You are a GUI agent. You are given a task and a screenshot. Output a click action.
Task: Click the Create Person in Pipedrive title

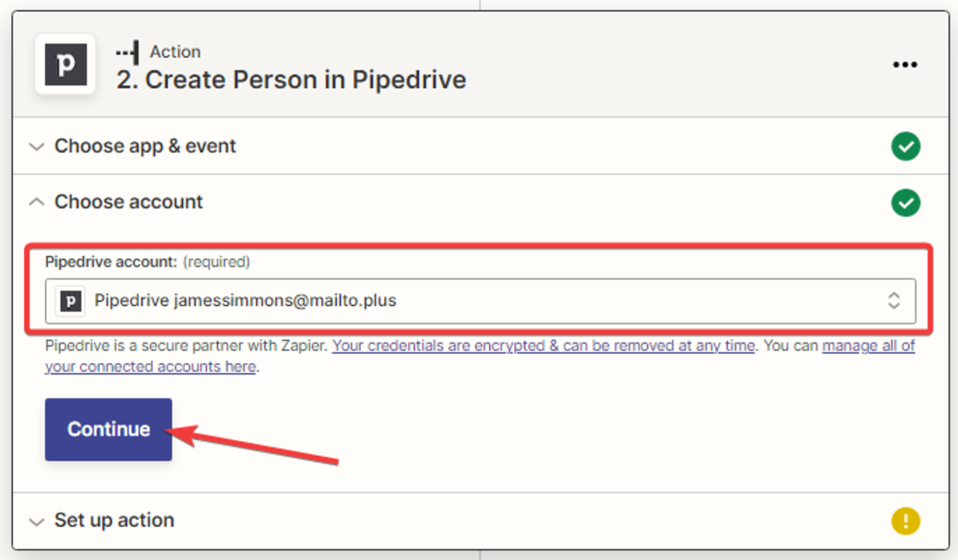pyautogui.click(x=291, y=80)
